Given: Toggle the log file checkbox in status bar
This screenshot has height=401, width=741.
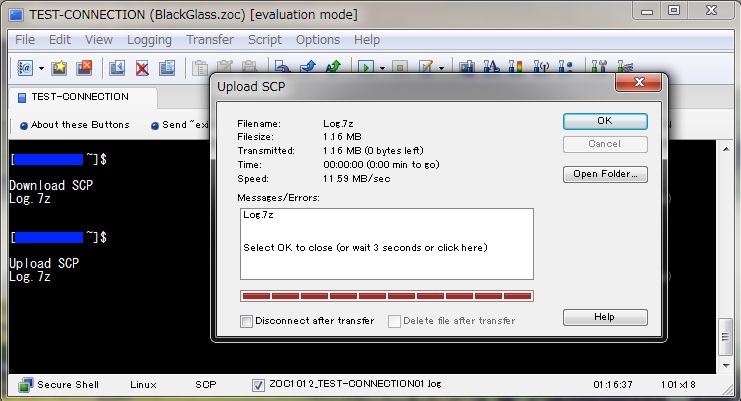Looking at the screenshot, I should [258, 385].
